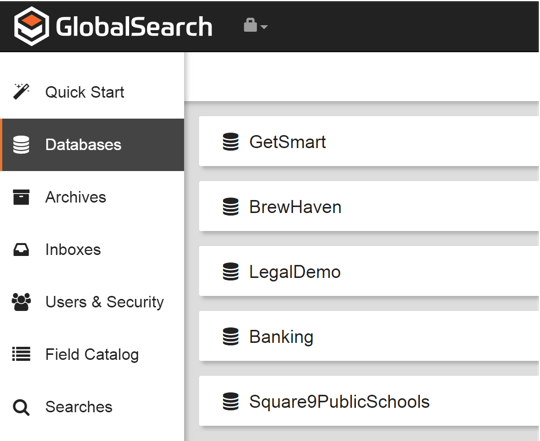Choose the LegalDemo database entry
The image size is (540, 441).
click(x=369, y=272)
